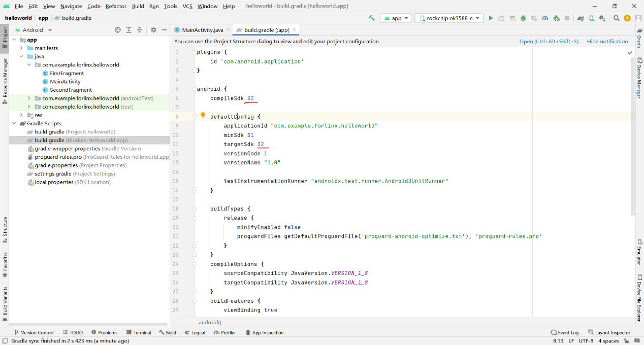Open the Build menu

138,6
